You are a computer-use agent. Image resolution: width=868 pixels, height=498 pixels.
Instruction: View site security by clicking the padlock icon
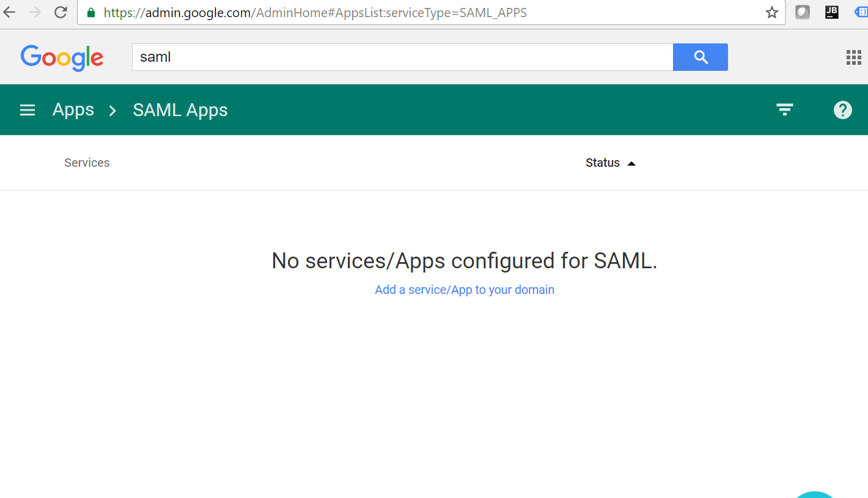click(89, 12)
